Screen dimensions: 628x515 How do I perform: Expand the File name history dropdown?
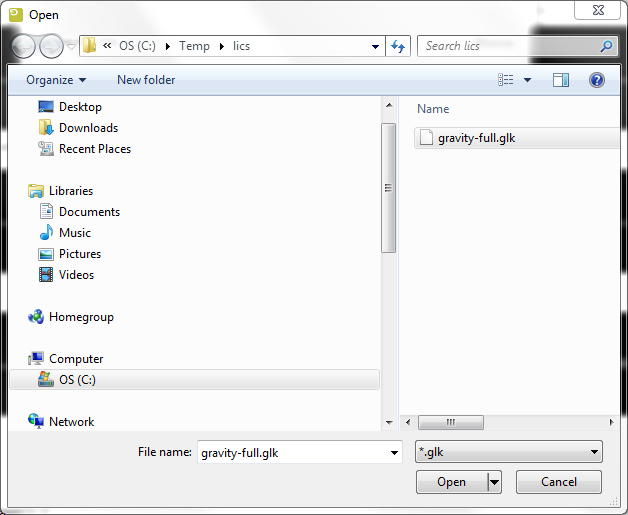[x=394, y=453]
